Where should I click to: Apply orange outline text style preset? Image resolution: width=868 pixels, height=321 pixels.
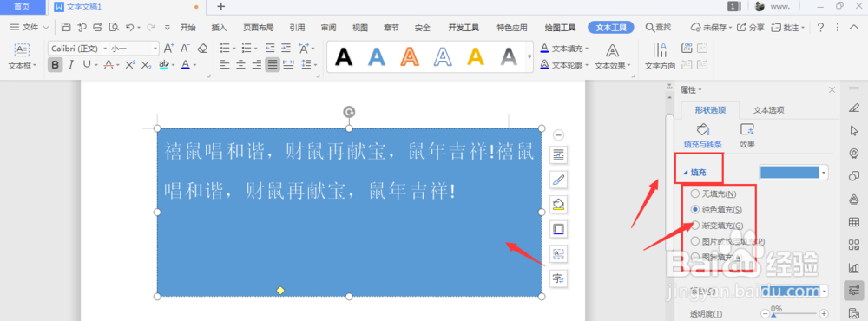click(409, 56)
